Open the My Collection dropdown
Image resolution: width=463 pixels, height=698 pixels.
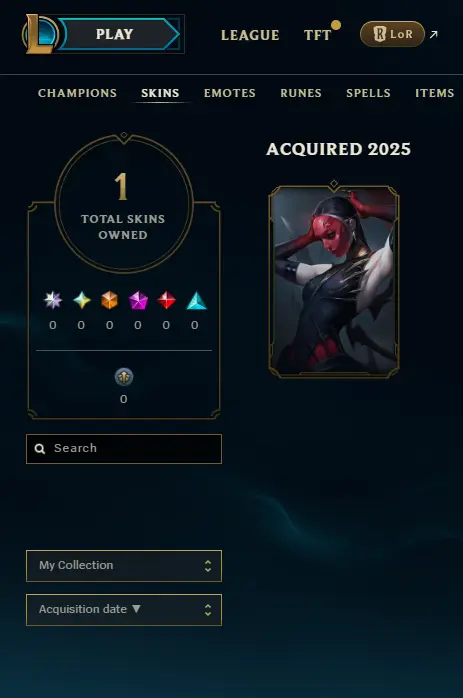coord(124,566)
